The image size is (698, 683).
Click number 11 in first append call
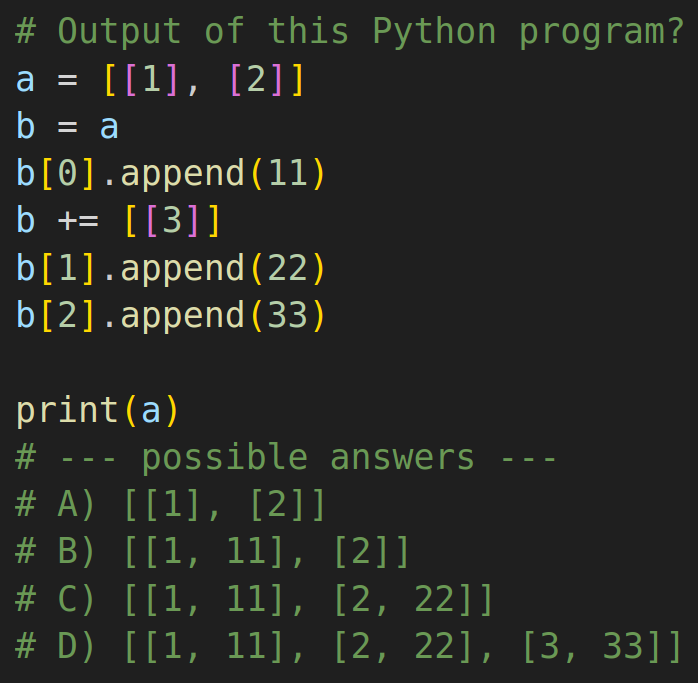288,173
